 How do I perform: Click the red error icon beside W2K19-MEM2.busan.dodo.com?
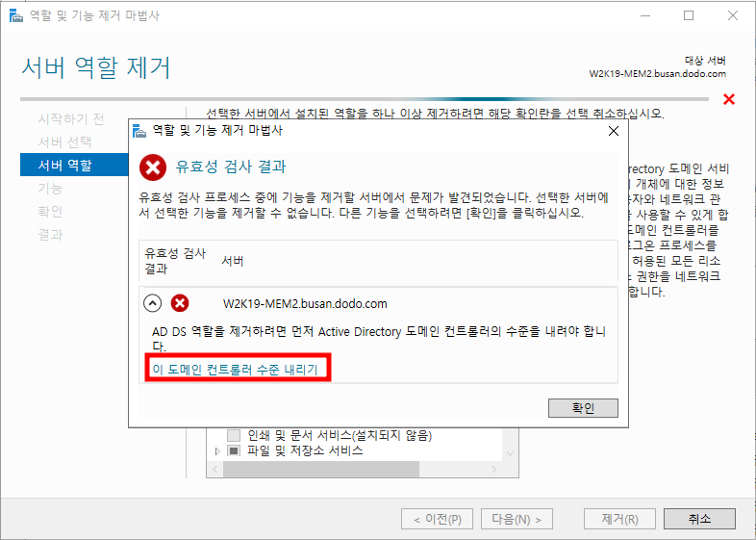pyautogui.click(x=180, y=303)
